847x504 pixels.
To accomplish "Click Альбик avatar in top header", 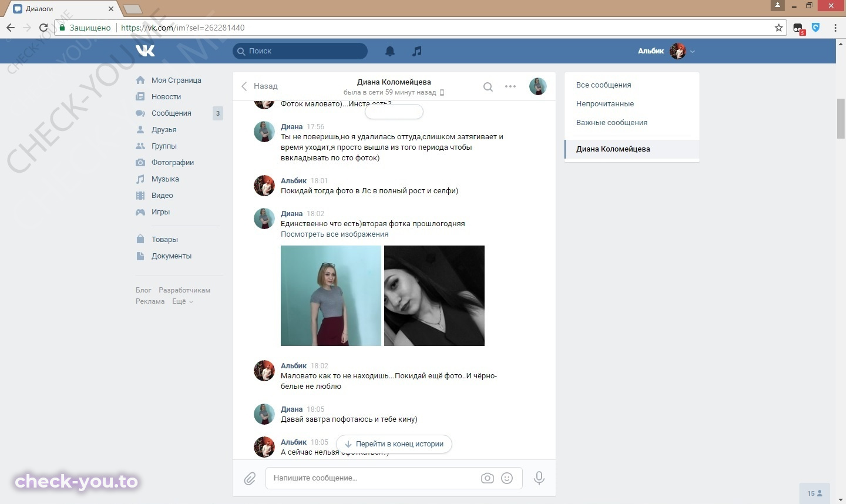I will (x=678, y=51).
